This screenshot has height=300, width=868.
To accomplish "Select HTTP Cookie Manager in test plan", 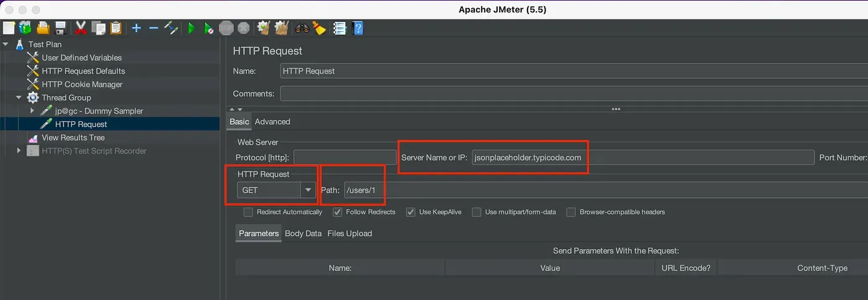I will pyautogui.click(x=82, y=84).
